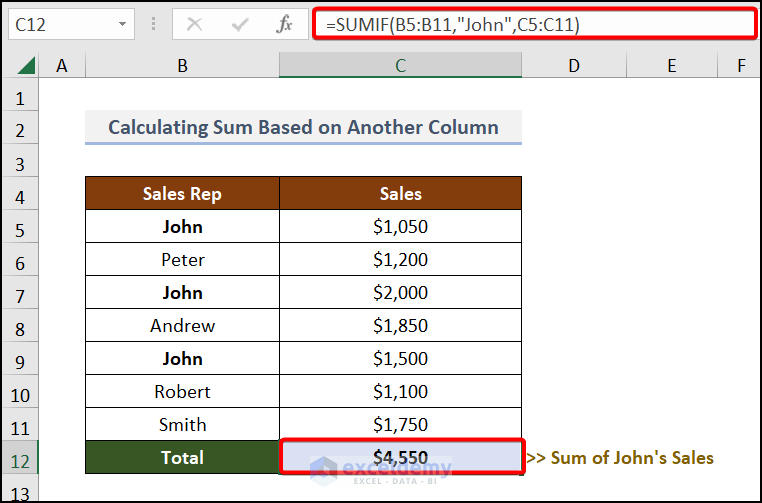Select column B header
The height and width of the screenshot is (503, 762).
coord(182,66)
